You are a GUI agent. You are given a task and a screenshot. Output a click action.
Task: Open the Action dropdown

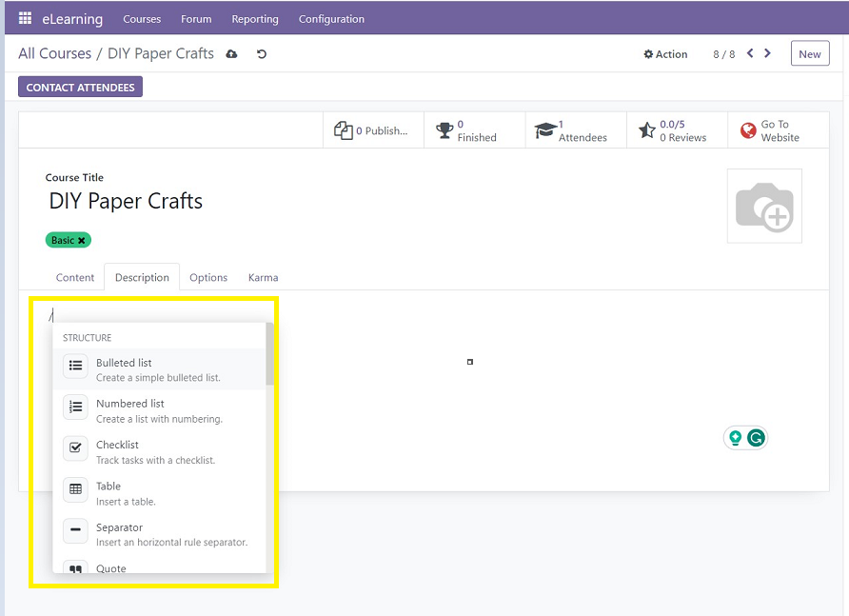pos(665,54)
